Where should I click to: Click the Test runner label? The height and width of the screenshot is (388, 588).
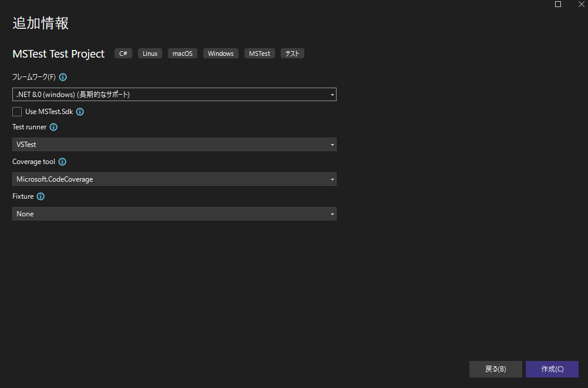pos(29,127)
